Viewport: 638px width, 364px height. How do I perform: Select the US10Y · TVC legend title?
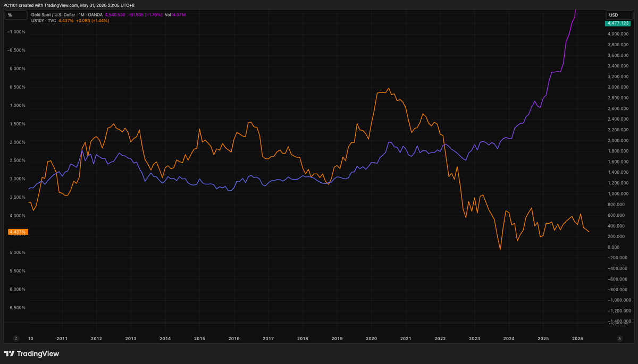(x=44, y=20)
